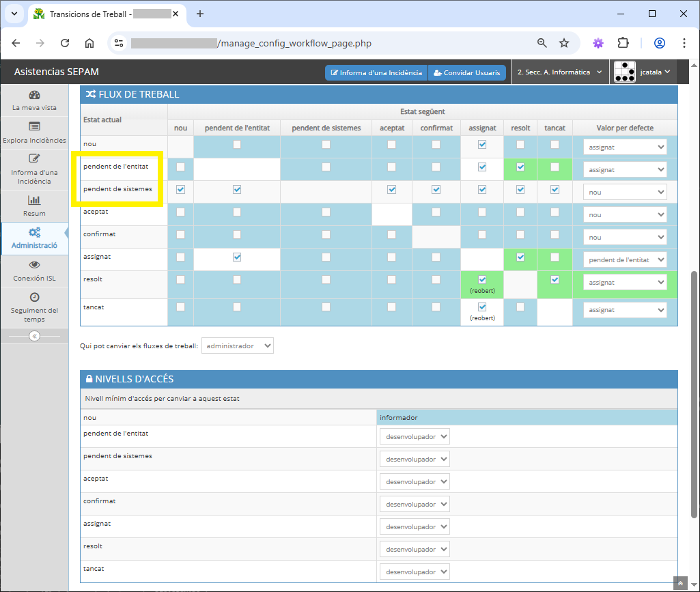Viewport: 700px width, 592px height.
Task: Open Seguiment del temps clock icon
Action: 34,298
